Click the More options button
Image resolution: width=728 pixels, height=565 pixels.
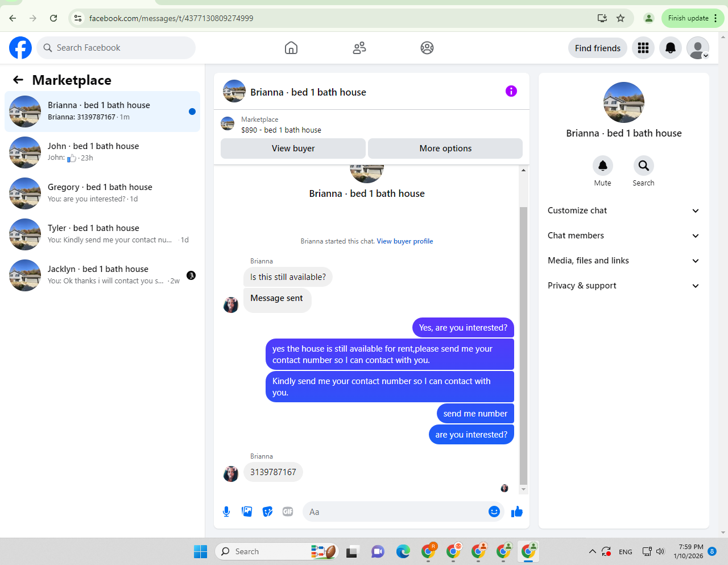(x=445, y=149)
